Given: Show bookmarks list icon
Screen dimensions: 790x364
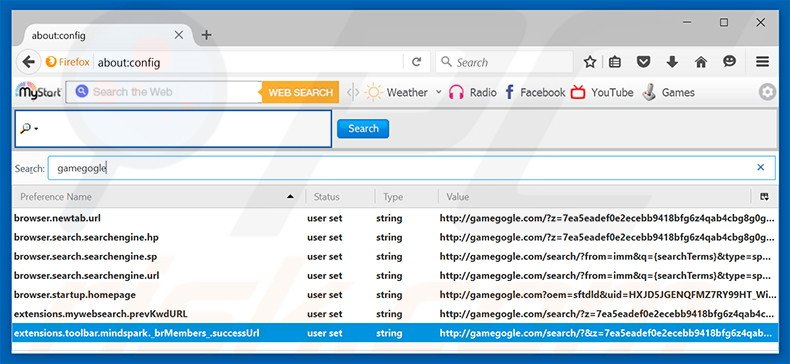Looking at the screenshot, I should (615, 62).
